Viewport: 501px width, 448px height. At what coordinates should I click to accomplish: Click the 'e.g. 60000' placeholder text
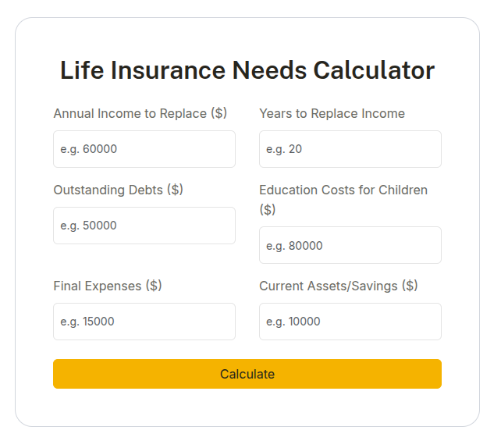coord(88,149)
